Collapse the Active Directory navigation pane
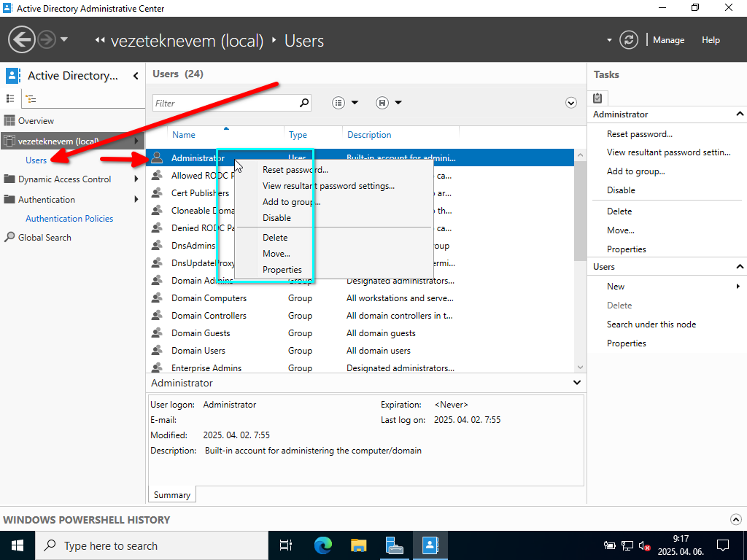This screenshot has height=560, width=747. click(136, 76)
